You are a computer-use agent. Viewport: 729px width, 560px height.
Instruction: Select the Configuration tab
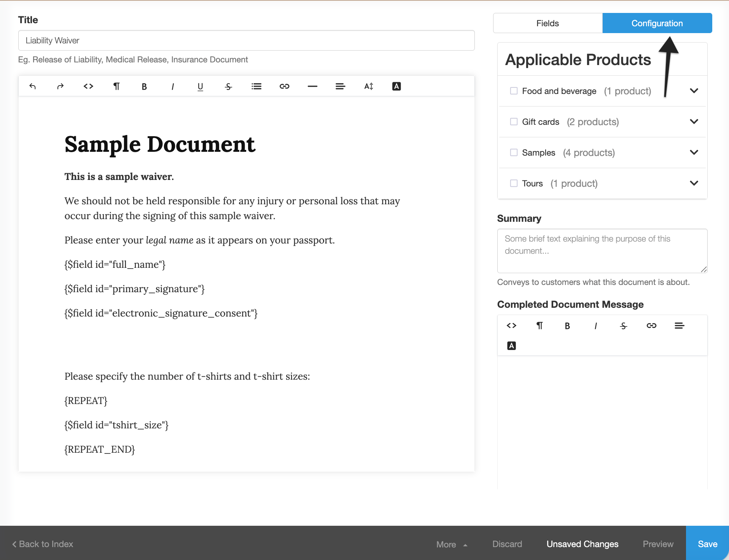[657, 23]
